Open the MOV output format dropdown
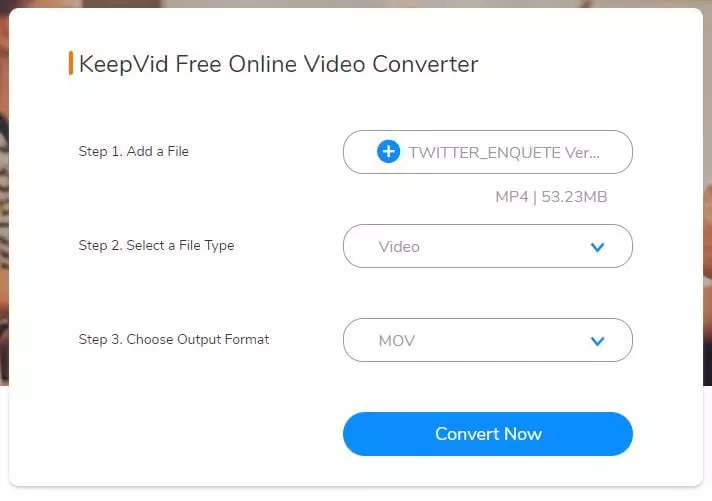Viewport: 712px width, 501px height. pyautogui.click(x=488, y=340)
